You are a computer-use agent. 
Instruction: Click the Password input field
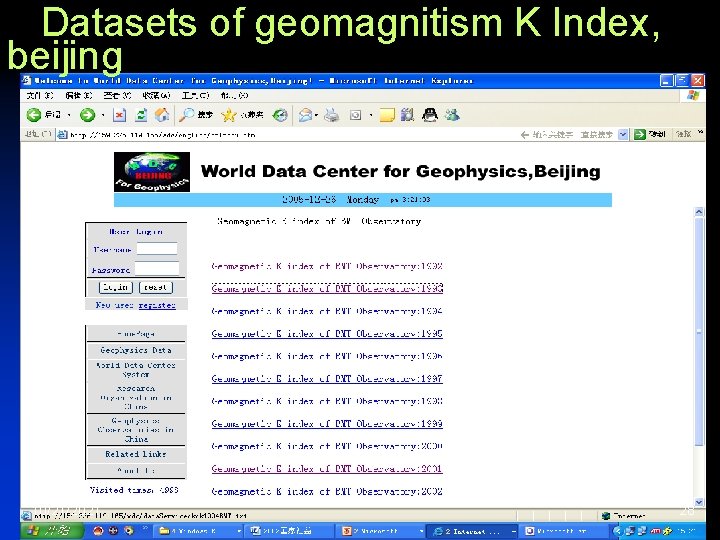[157, 269]
